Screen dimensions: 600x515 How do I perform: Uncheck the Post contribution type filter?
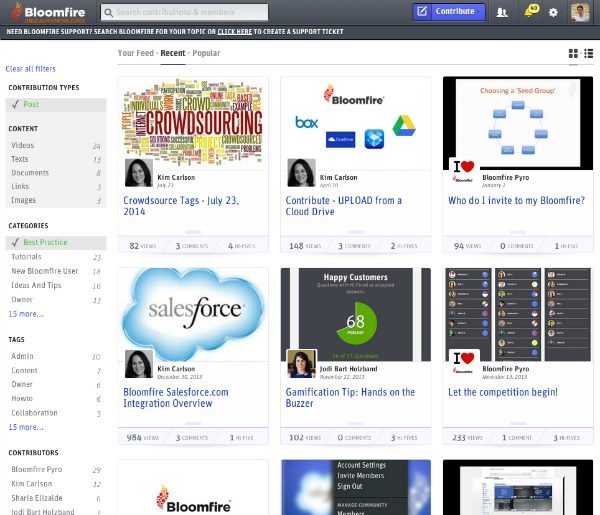pos(56,105)
